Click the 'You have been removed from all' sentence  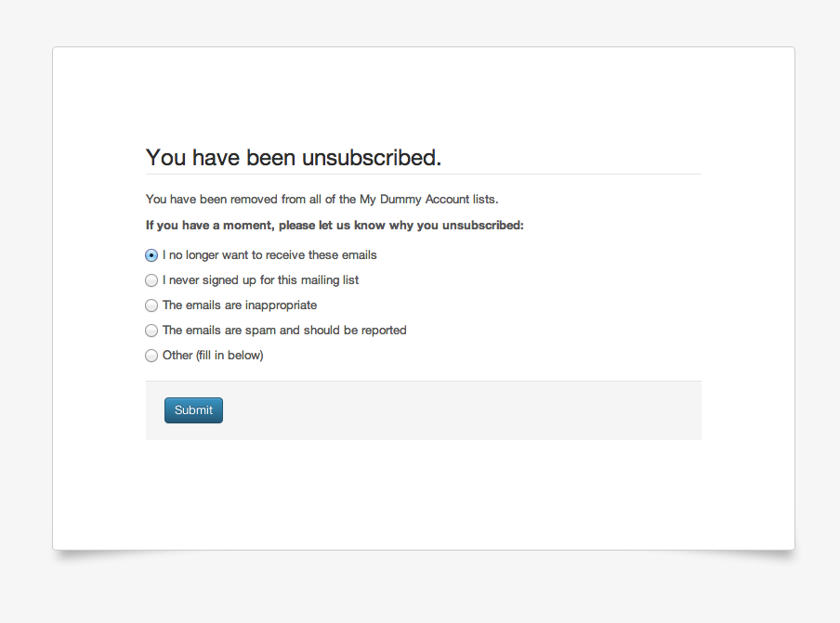(322, 199)
